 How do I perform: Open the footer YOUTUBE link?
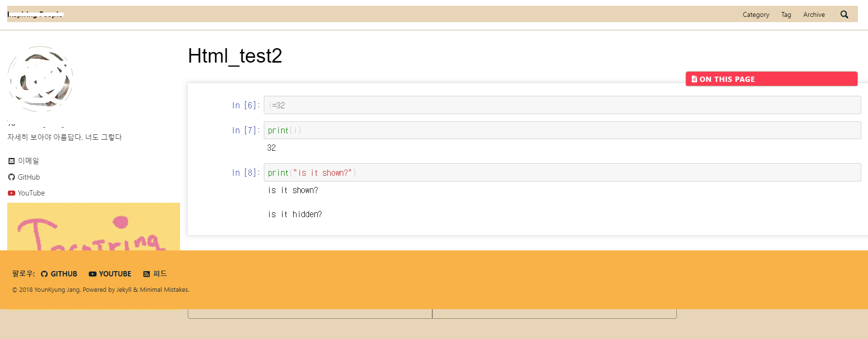pos(115,274)
